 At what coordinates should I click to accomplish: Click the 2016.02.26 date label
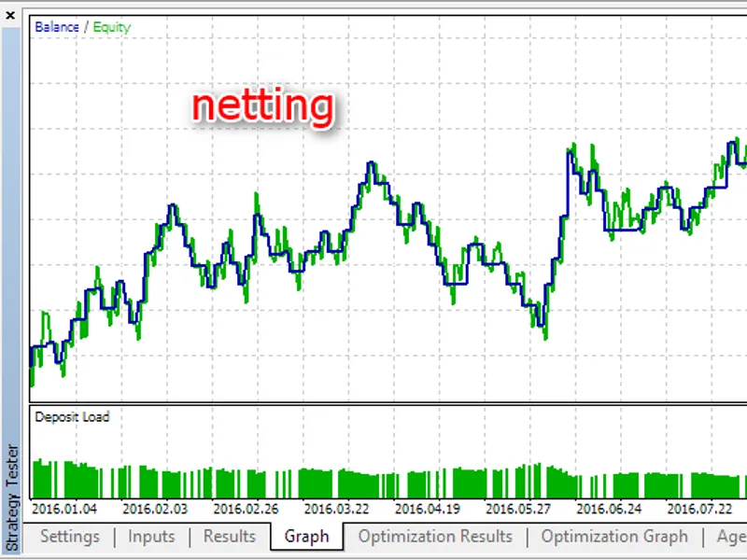click(246, 509)
